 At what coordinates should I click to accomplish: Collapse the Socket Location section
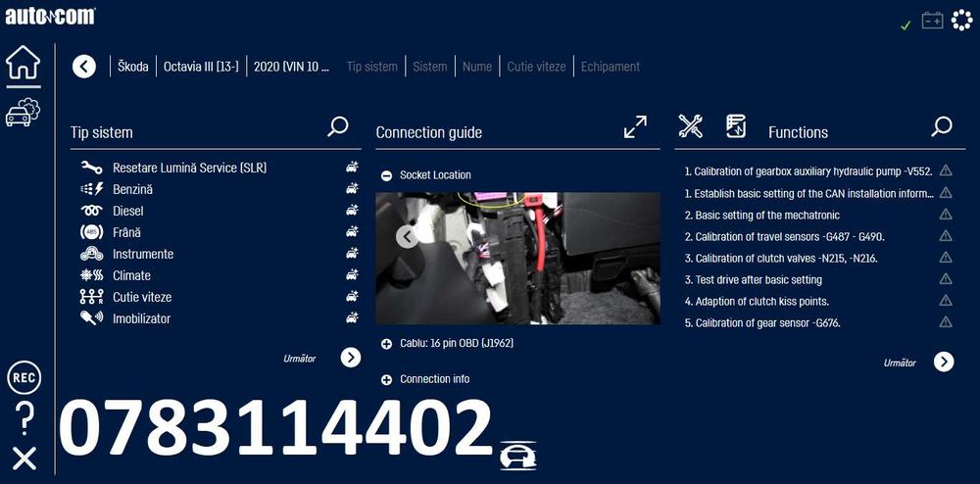tap(386, 175)
